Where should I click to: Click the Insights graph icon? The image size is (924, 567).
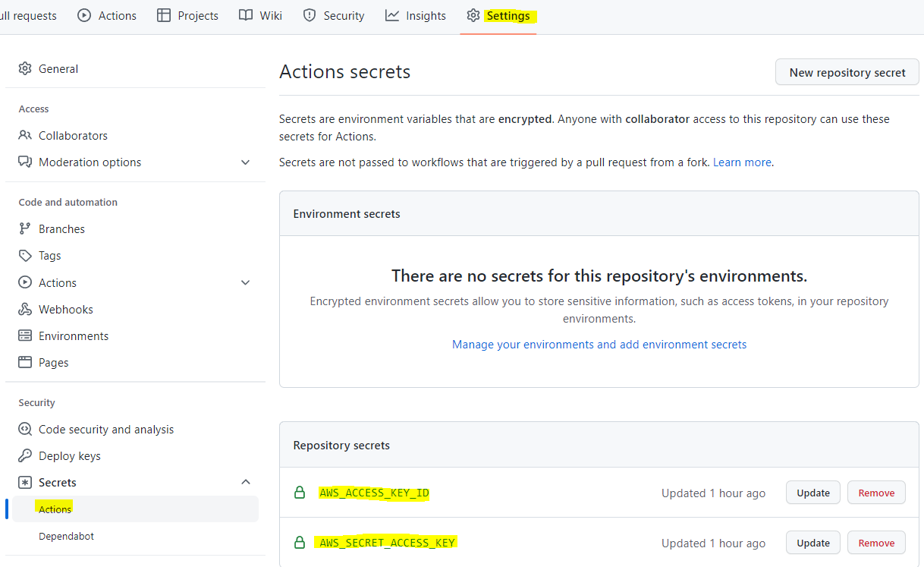(x=392, y=15)
